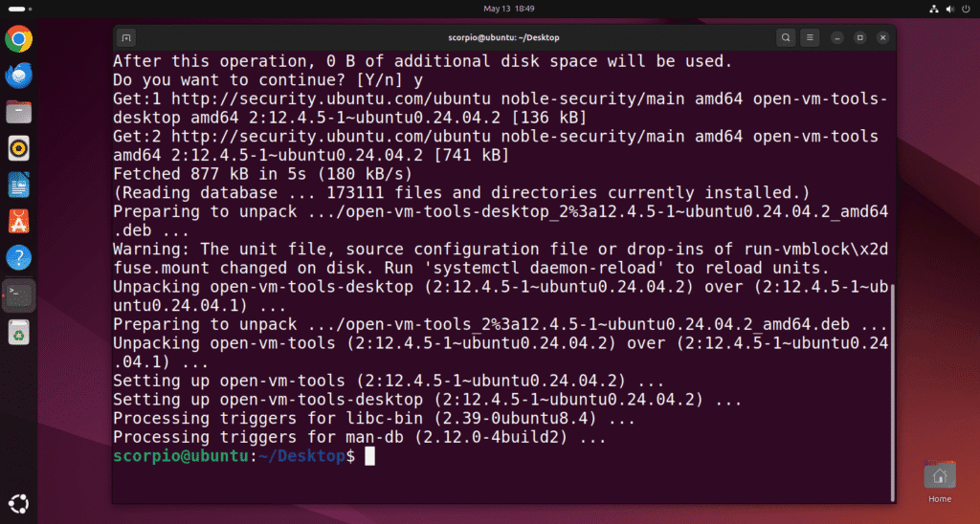Launch Google Chrome from dock

(19, 38)
